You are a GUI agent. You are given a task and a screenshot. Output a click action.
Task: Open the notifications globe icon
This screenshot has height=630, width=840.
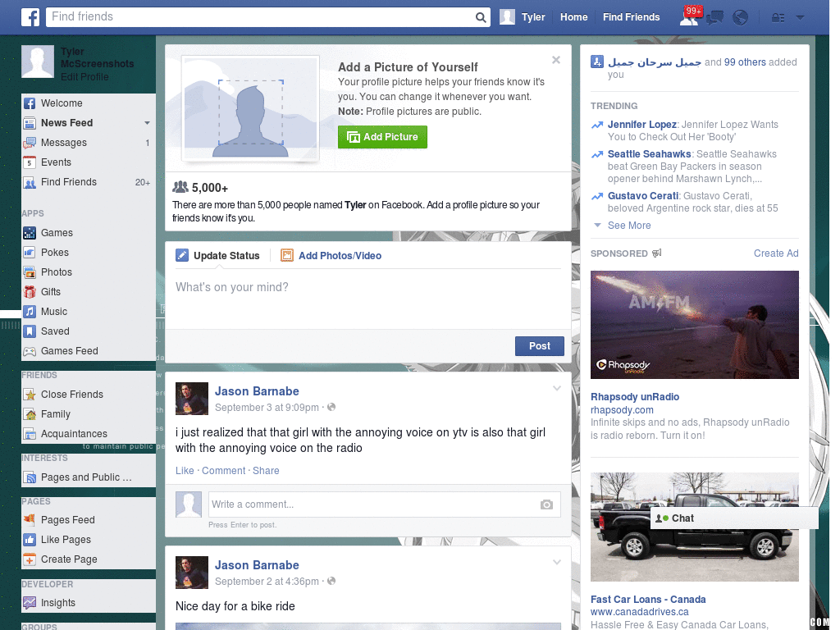click(741, 18)
